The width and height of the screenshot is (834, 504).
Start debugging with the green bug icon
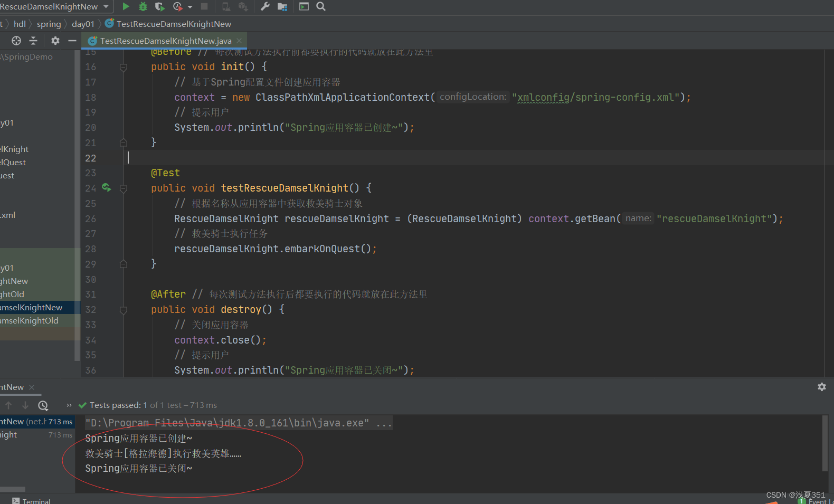[143, 6]
